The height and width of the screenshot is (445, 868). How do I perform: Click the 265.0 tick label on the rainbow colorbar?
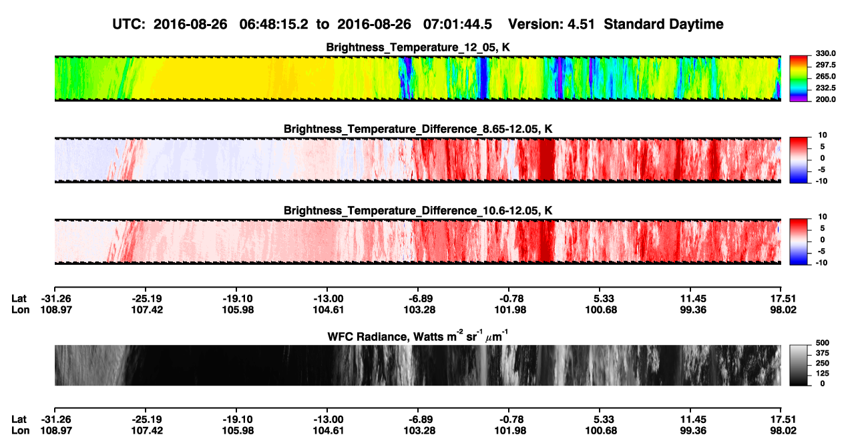tap(826, 77)
